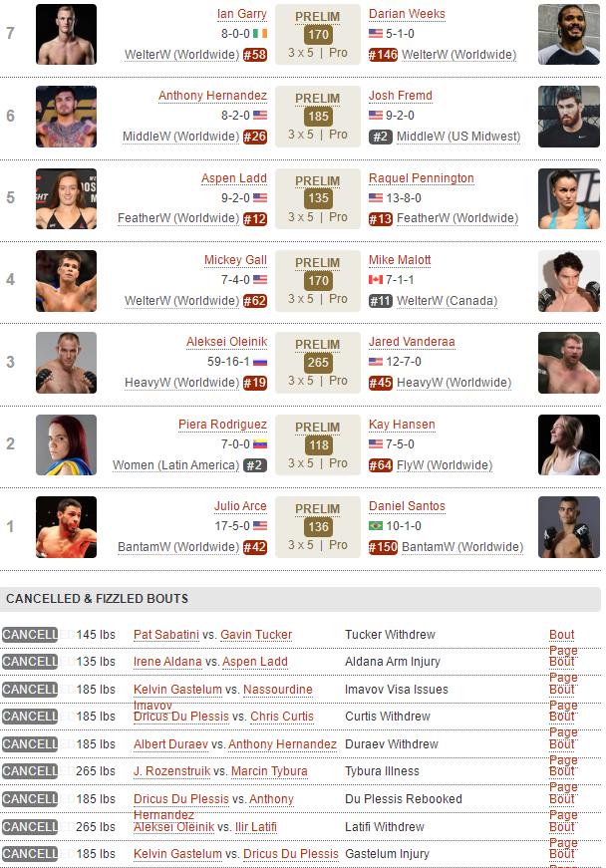Click the Russian flag by Aleksei Oleinik's record
The width and height of the screenshot is (606, 868).
point(260,362)
